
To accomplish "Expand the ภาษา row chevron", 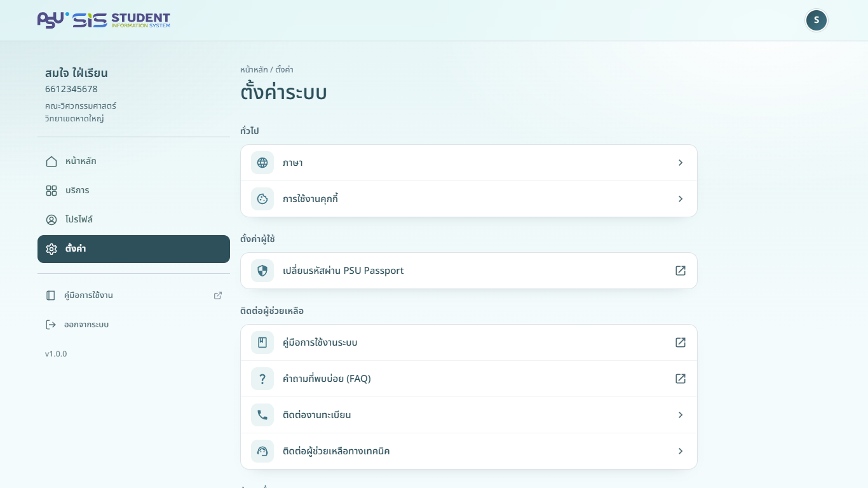I will pos(681,163).
